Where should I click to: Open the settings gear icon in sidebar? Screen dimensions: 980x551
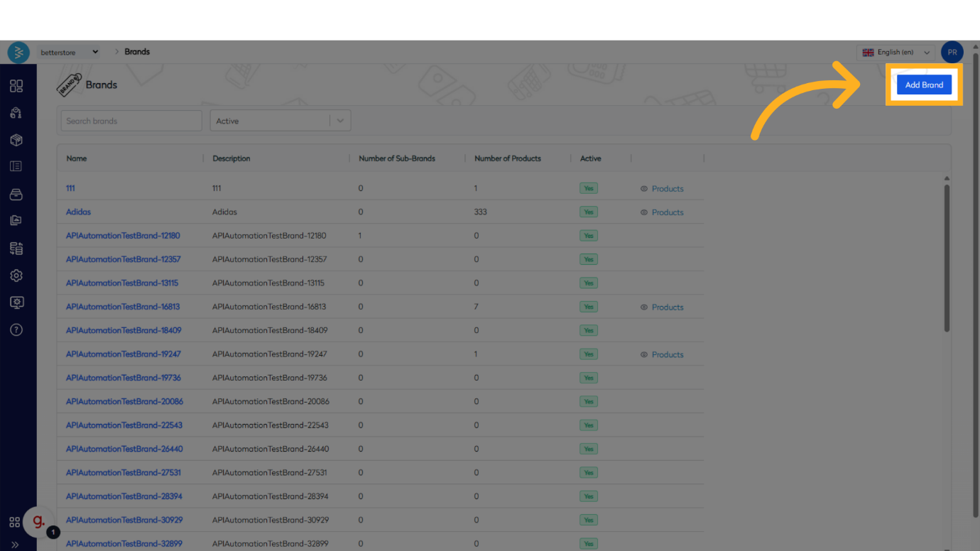(x=16, y=275)
